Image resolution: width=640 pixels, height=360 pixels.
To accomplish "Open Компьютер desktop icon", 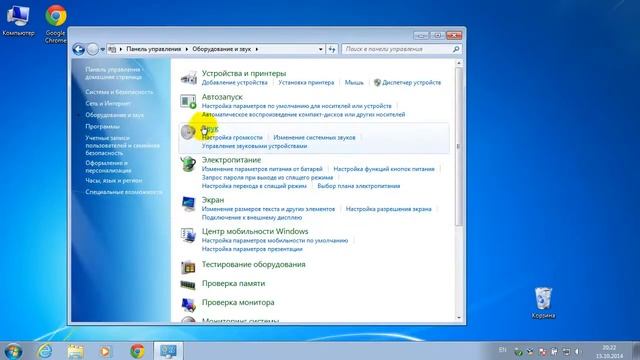I will click(18, 20).
